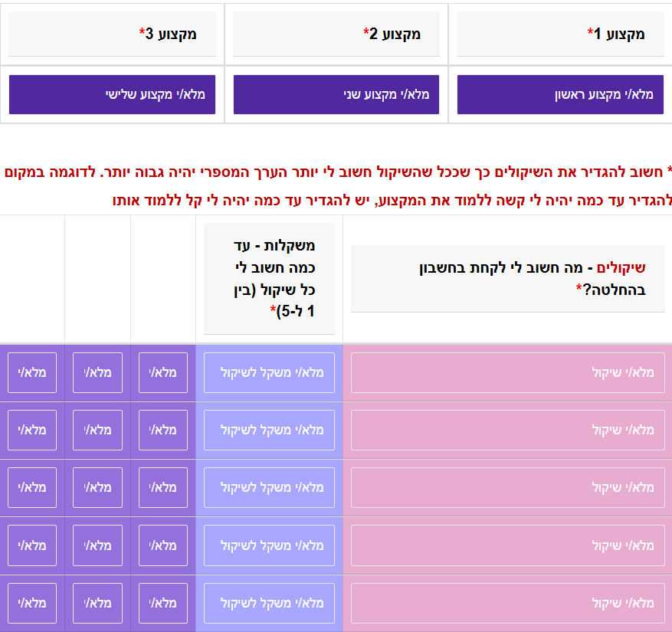Viewport: 672px width, 632px height.
Task: Select the 'משקלות' weights column header
Action: coord(269,279)
